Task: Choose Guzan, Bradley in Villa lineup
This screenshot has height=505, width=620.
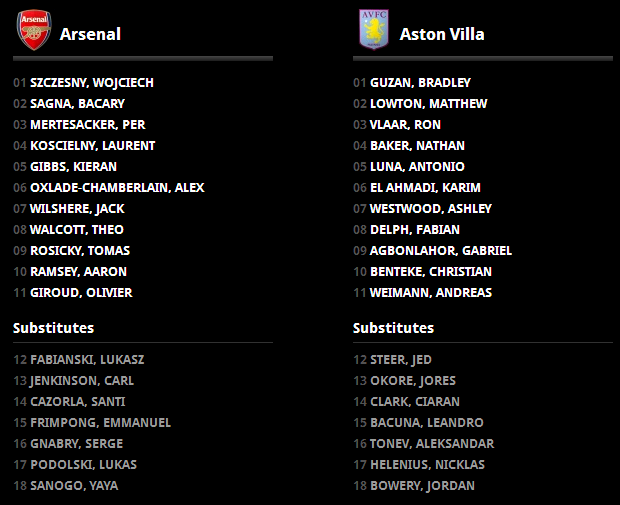Action: tap(420, 83)
